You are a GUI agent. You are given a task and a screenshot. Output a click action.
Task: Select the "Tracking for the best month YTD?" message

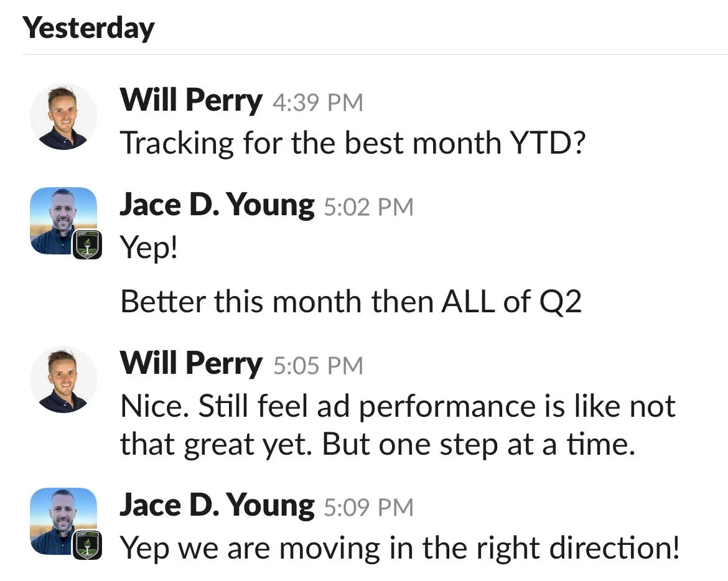[x=353, y=143]
